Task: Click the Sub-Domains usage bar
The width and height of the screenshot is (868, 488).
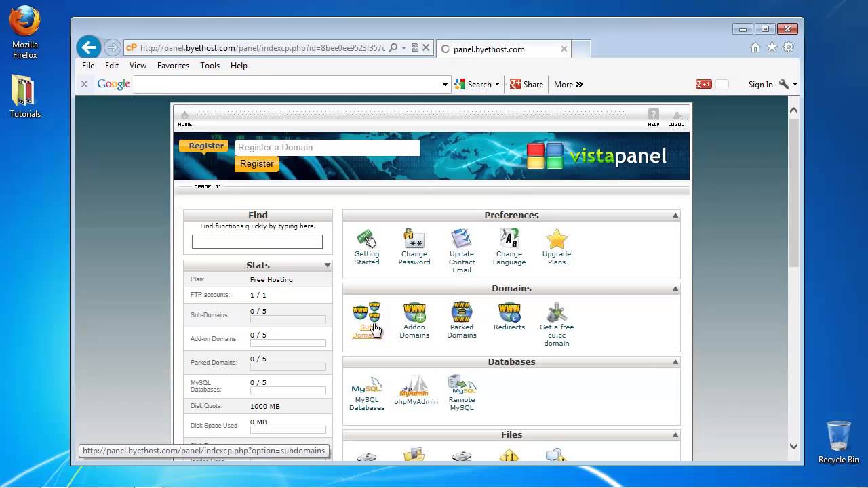Action: (x=288, y=319)
